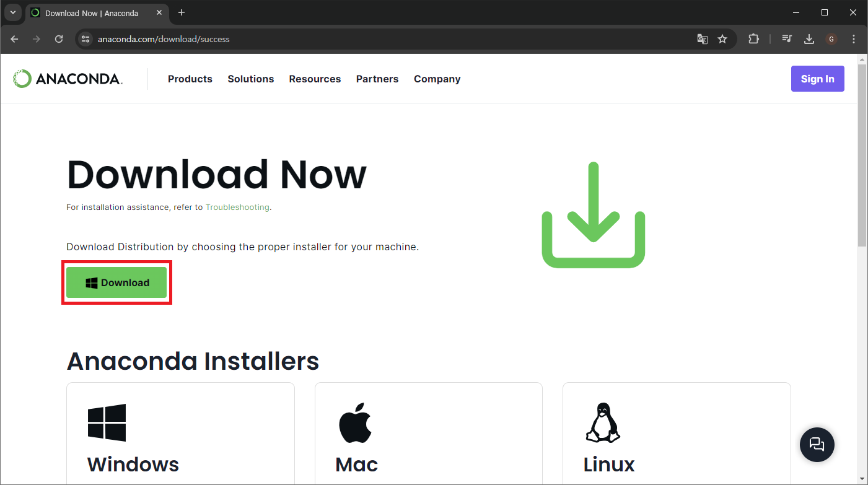Translate this page icon

[702, 39]
